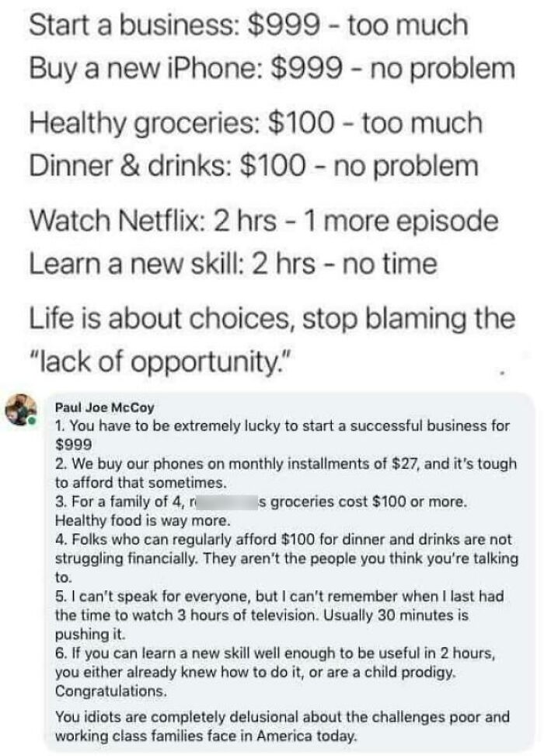The height and width of the screenshot is (756, 544).
Task: Select the "Start a business: $999" line
Action: point(248,25)
